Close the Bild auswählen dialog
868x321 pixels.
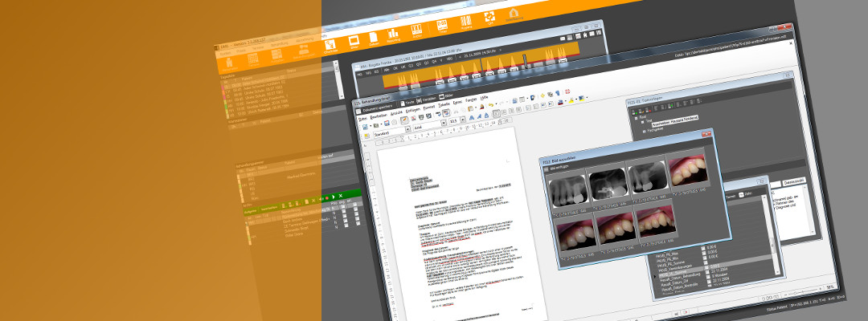706,134
